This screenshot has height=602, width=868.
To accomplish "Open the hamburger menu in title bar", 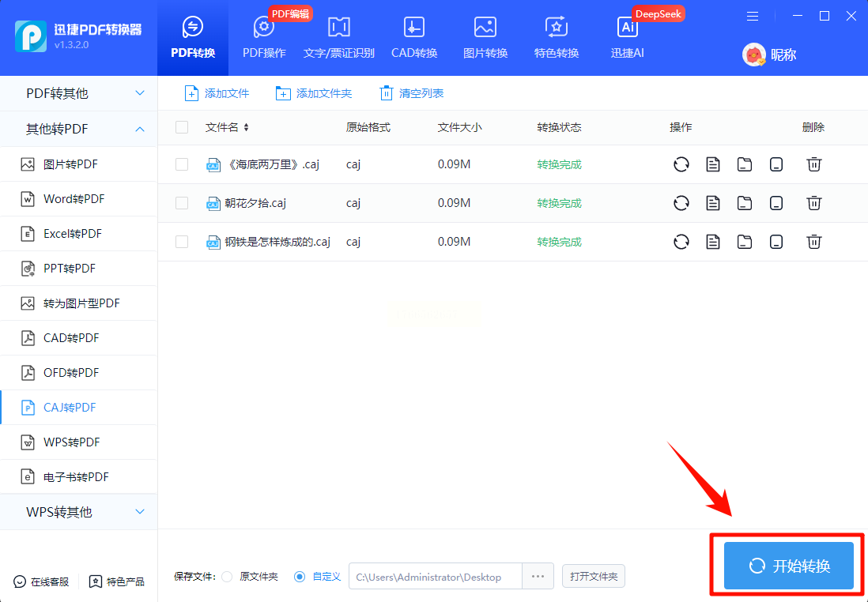I will [753, 16].
